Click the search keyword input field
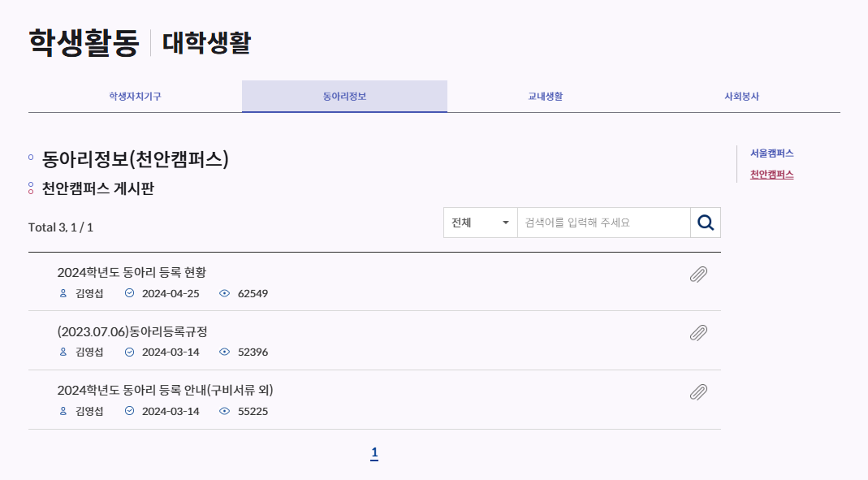Image resolution: width=868 pixels, height=480 pixels. (x=601, y=222)
